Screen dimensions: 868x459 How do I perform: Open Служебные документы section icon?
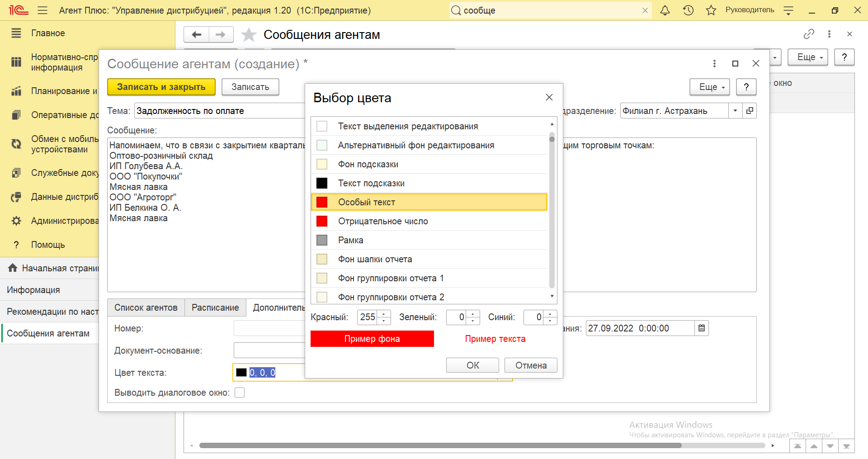pos(16,173)
